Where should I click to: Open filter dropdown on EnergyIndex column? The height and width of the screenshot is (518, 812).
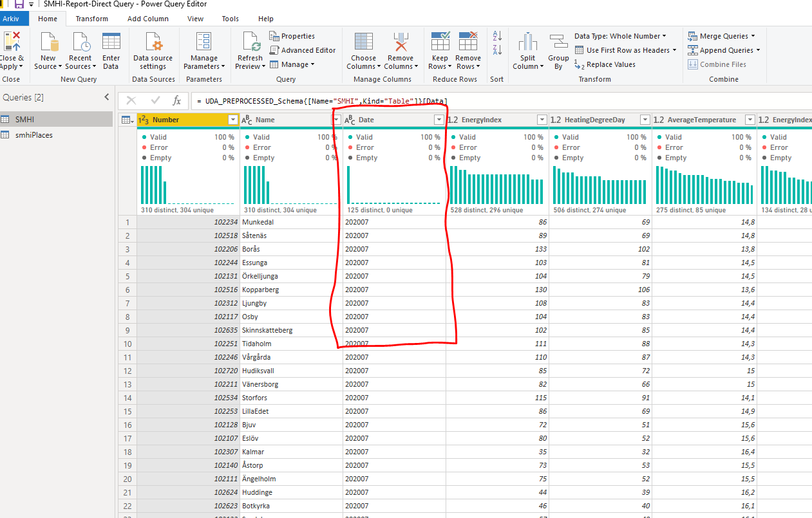[x=542, y=120]
